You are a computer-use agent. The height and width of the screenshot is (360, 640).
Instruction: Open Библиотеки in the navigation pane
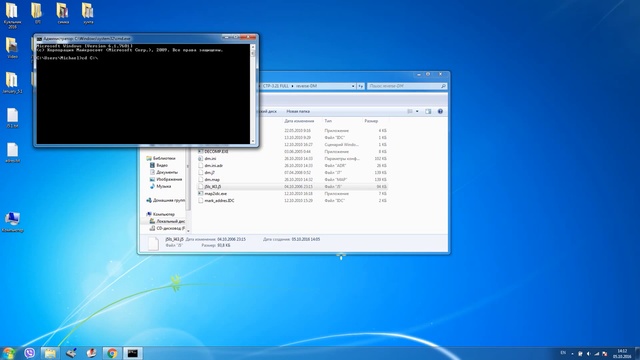coord(164,158)
